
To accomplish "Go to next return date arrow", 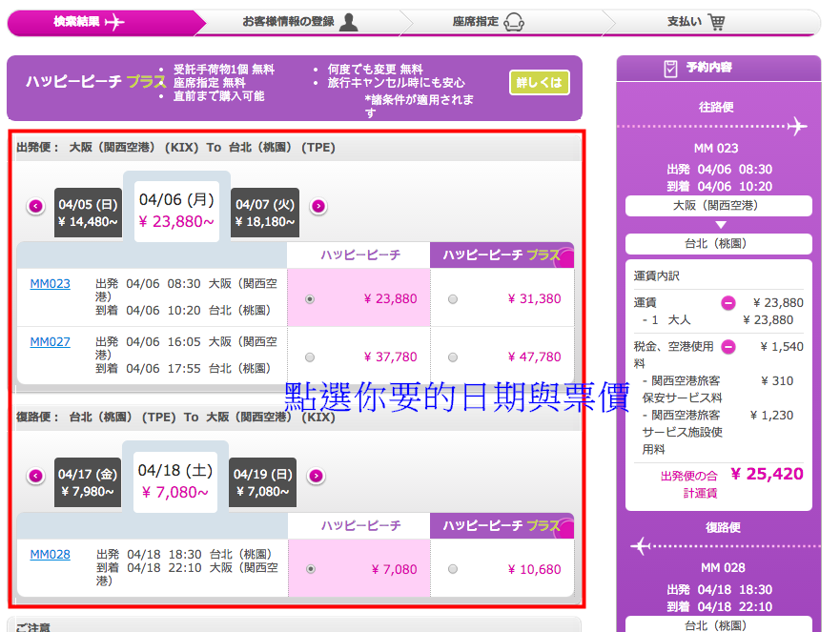I will pyautogui.click(x=316, y=476).
